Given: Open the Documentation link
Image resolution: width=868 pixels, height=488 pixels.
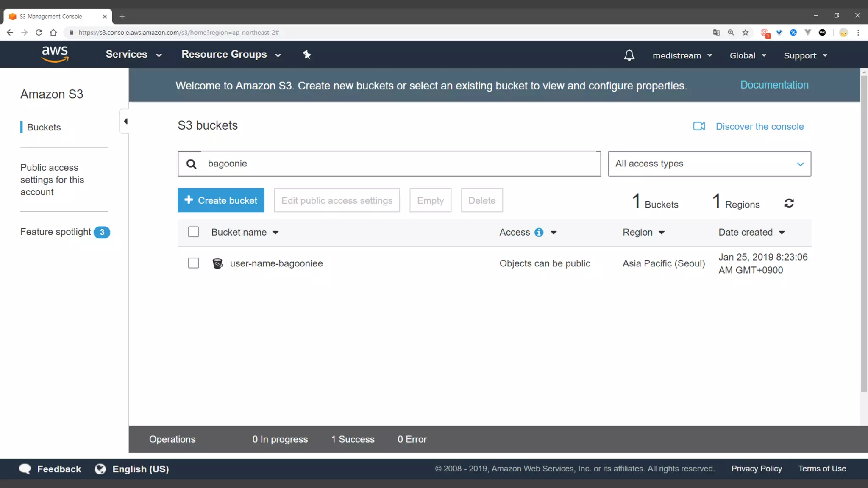Looking at the screenshot, I should pos(774,85).
